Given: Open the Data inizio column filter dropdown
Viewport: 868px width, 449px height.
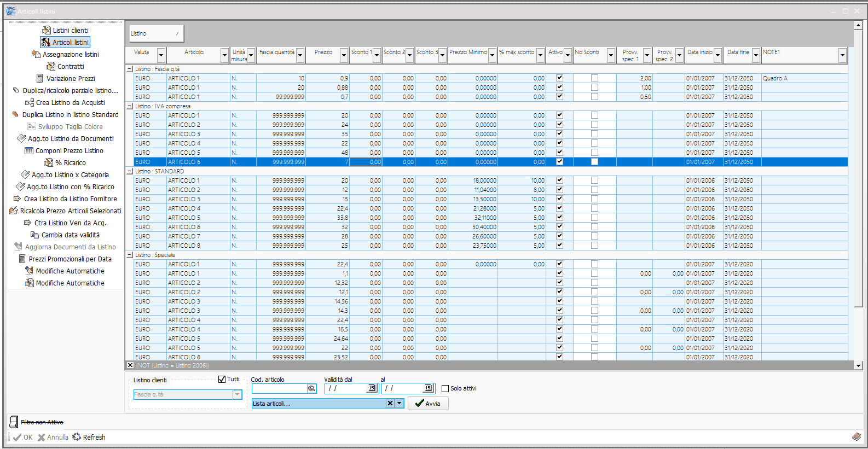Looking at the screenshot, I should pos(717,55).
